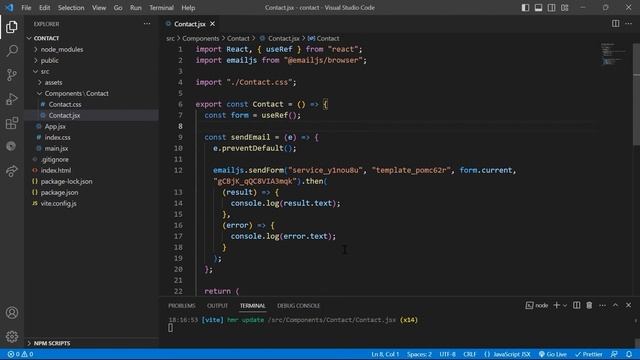Screen dimensions: 640x360
Task: Open the .gitignore file
Action: click(x=91, y=160)
